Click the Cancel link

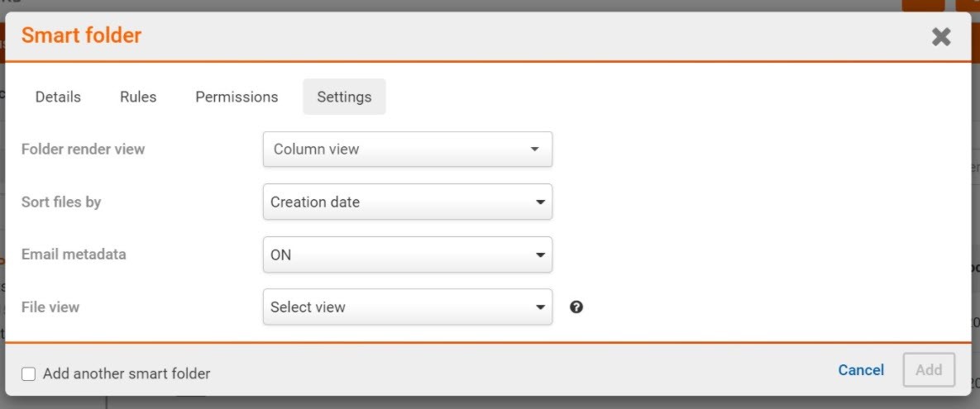pos(861,370)
